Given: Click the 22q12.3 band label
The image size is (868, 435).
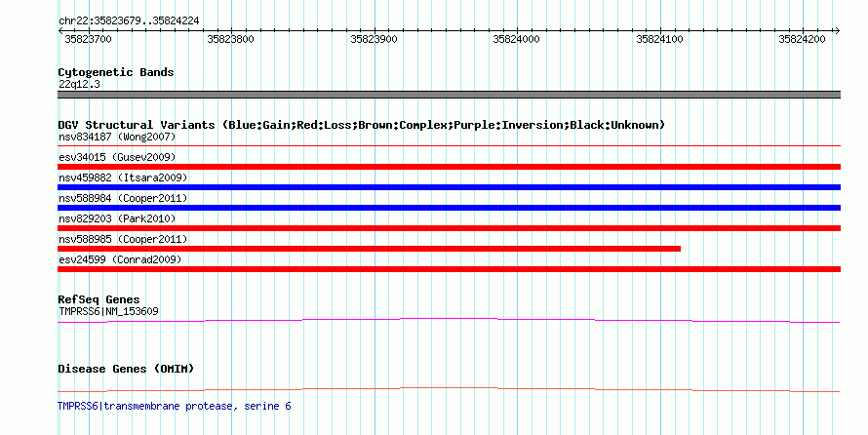Looking at the screenshot, I should (79, 84).
